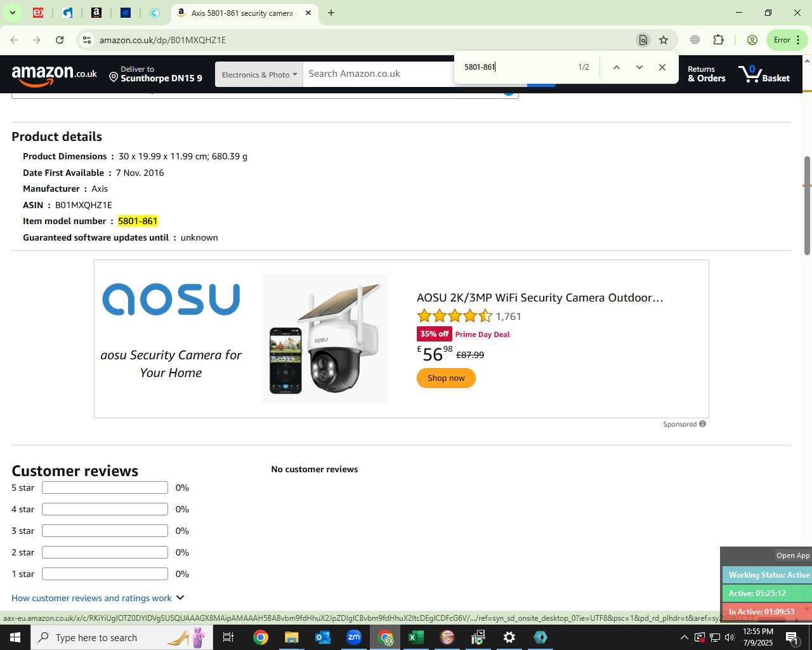This screenshot has width=812, height=650.
Task: Open Returns & Orders
Action: [x=707, y=74]
